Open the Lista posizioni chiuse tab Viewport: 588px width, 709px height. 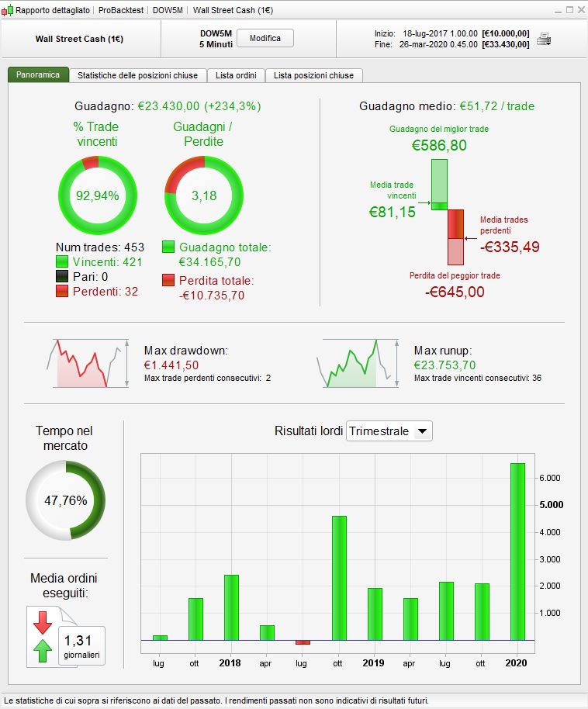pos(313,75)
